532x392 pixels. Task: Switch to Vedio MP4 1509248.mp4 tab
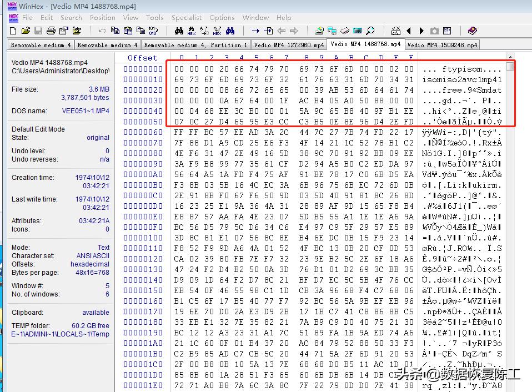pos(443,45)
